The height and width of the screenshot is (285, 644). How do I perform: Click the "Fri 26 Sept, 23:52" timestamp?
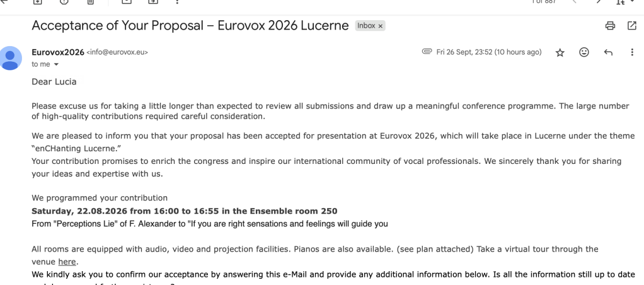(488, 52)
